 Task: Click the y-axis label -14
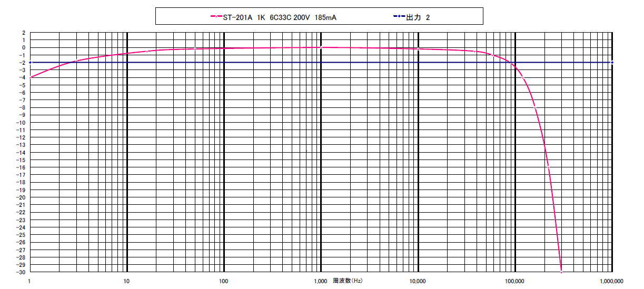[21, 153]
